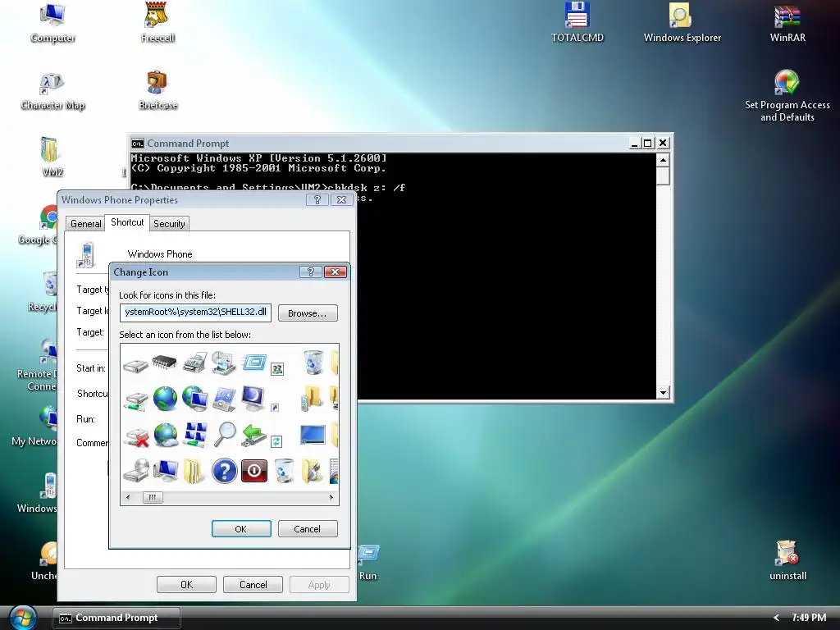This screenshot has height=630, width=840.
Task: Click Cancel in Windows Phone Properties
Action: [x=253, y=584]
